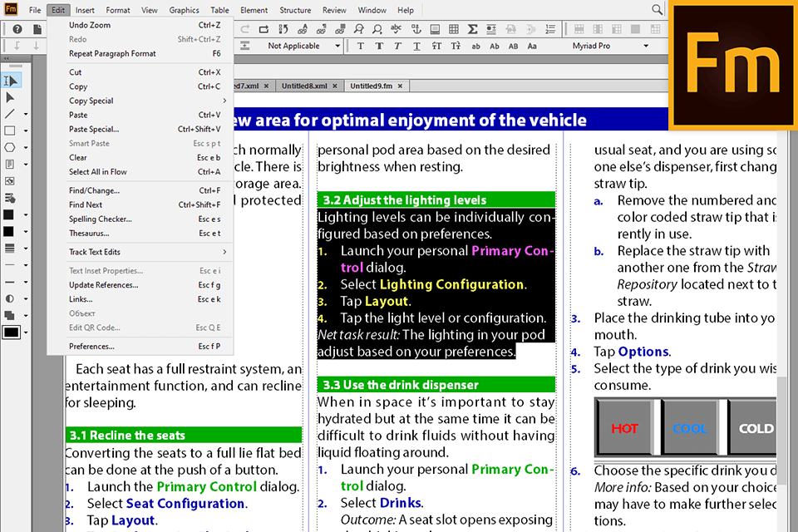Close the Untitled8.xml tab
The height and width of the screenshot is (532, 798).
[x=335, y=86]
